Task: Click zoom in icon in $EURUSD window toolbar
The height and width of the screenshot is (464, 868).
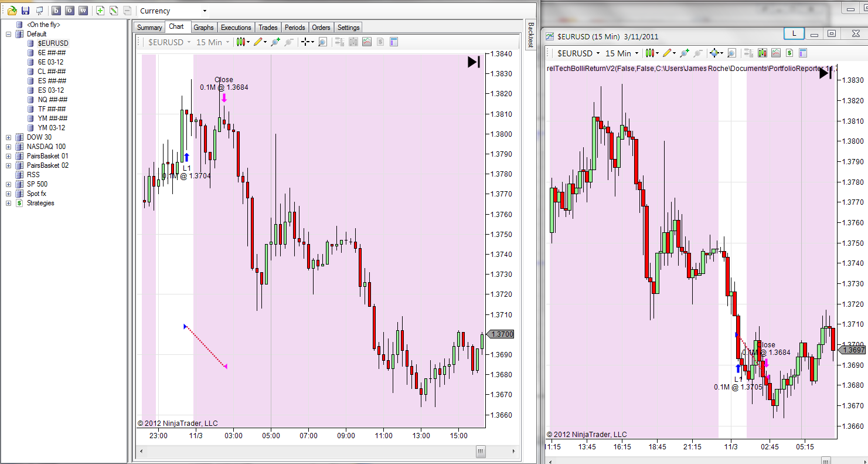Action: tap(685, 53)
